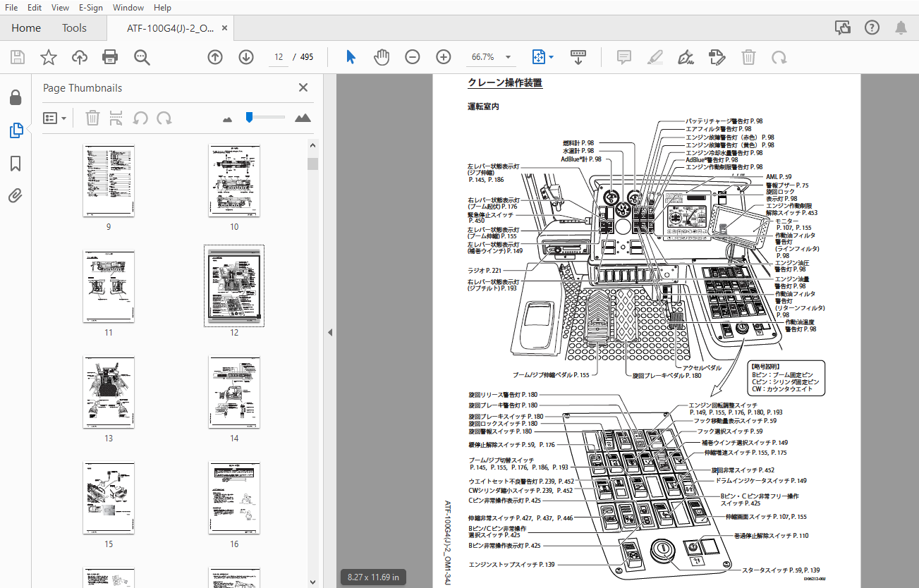
Task: Rotate pages clockwise in thumbnails panel
Action: tap(164, 118)
